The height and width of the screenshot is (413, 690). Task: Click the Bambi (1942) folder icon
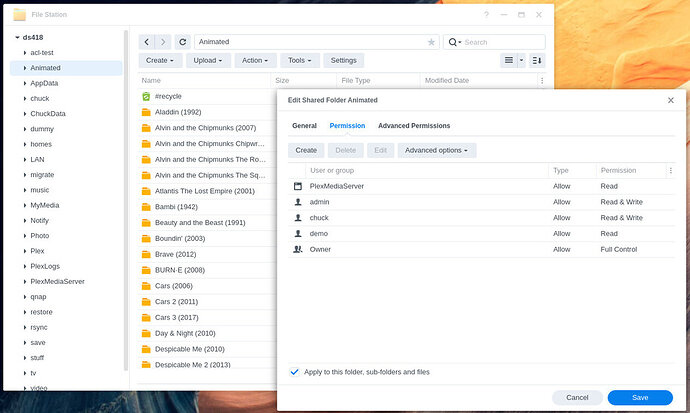coord(146,207)
